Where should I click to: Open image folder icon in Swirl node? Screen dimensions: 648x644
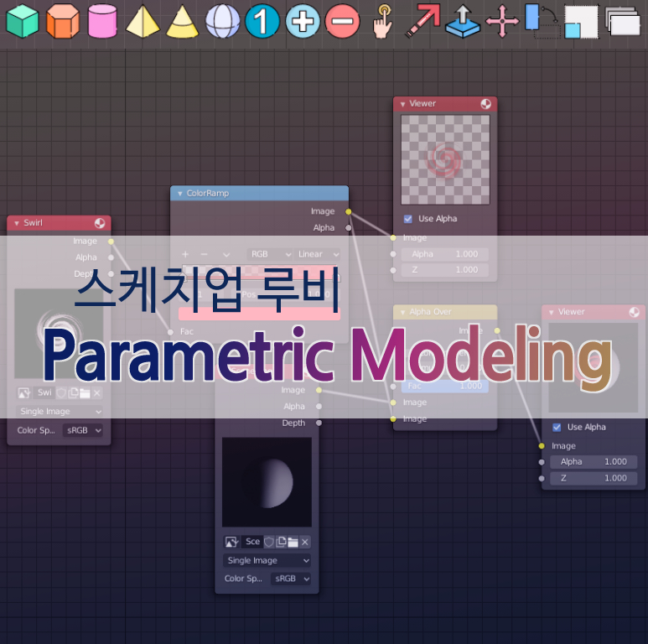coord(85,392)
